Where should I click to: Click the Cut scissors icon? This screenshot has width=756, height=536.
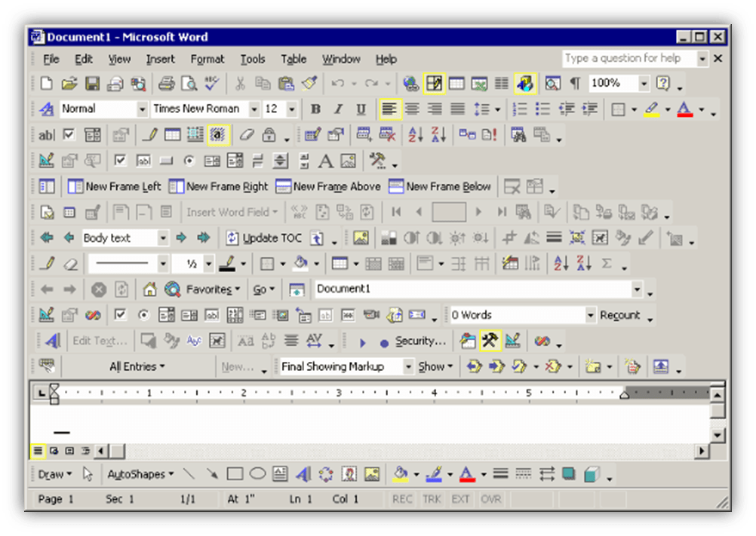240,84
